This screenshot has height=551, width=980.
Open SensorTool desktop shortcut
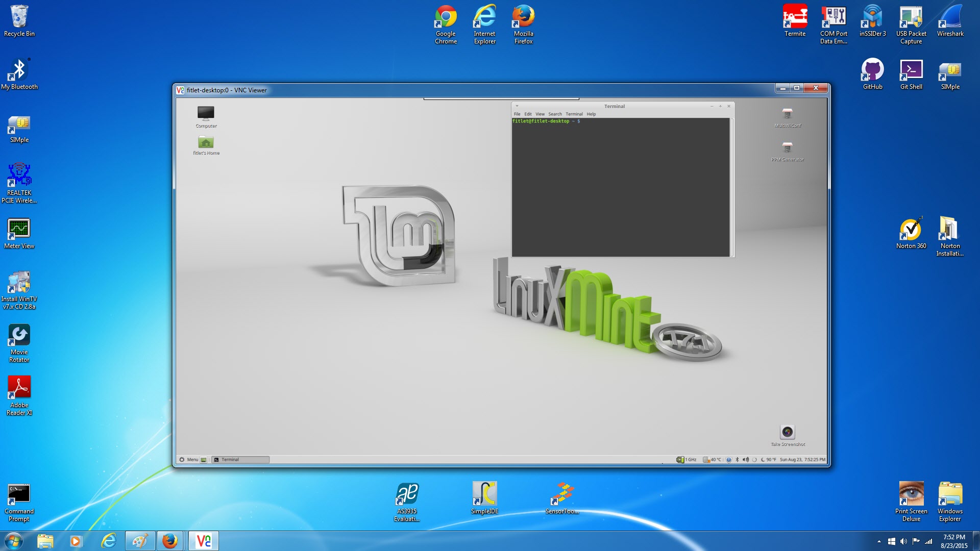click(x=562, y=498)
